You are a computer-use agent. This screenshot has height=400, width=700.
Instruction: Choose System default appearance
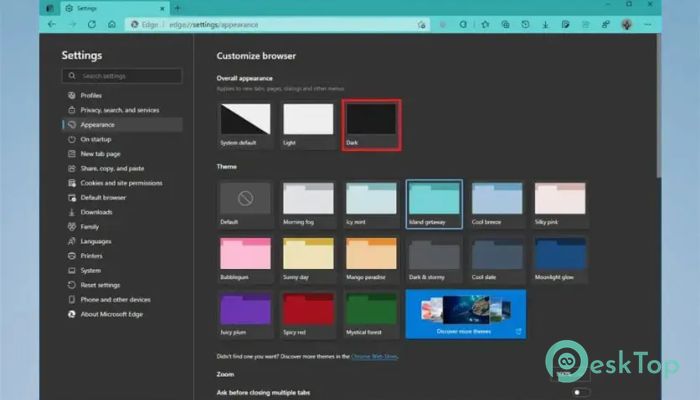[x=245, y=125]
